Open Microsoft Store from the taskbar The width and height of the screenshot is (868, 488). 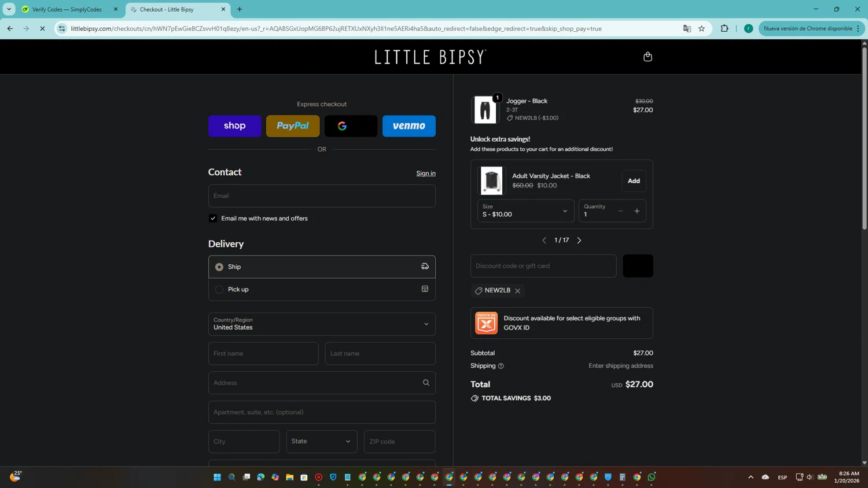click(x=304, y=477)
